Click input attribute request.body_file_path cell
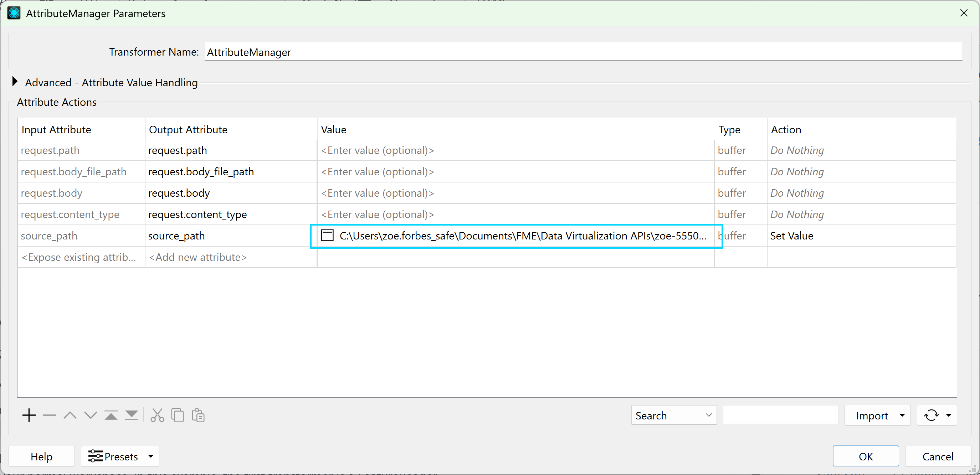 pyautogui.click(x=81, y=171)
